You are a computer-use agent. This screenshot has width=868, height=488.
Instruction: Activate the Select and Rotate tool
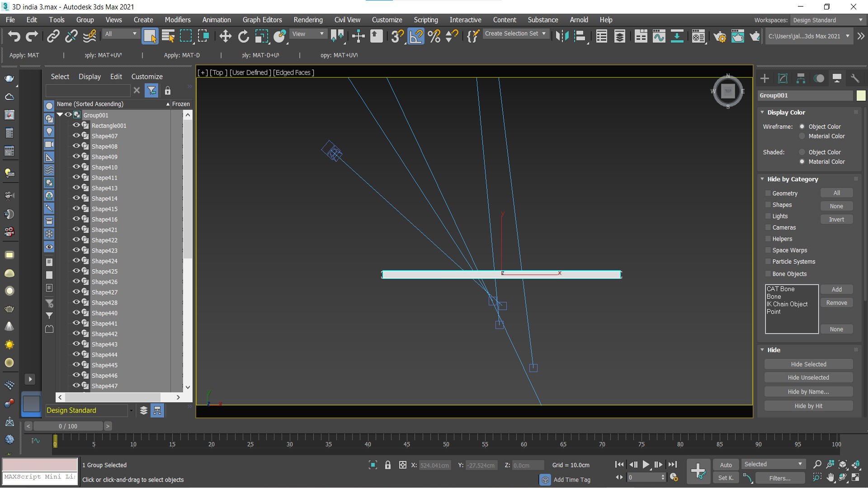pos(243,36)
